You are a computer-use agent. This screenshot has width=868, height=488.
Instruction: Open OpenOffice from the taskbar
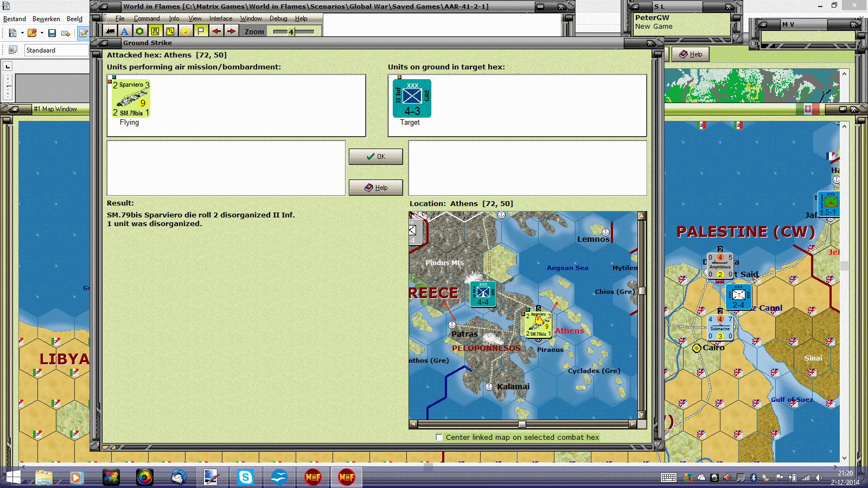tap(279, 477)
